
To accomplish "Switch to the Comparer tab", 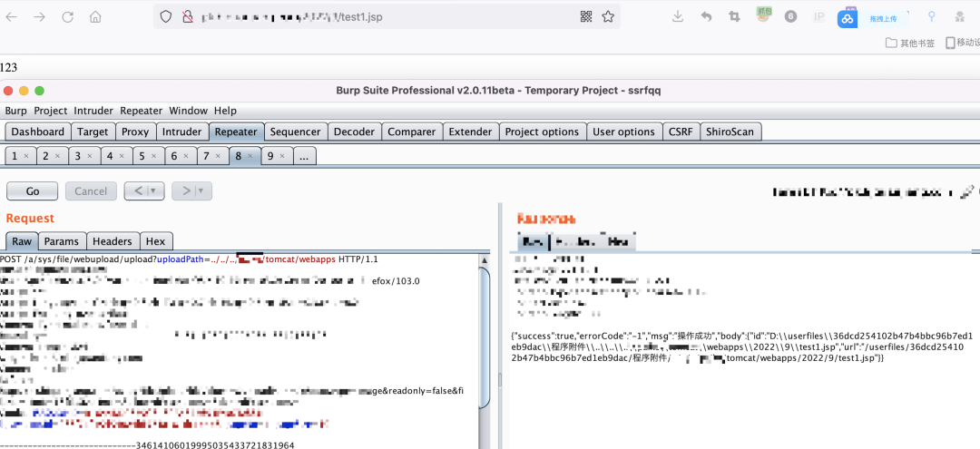I will [x=412, y=132].
